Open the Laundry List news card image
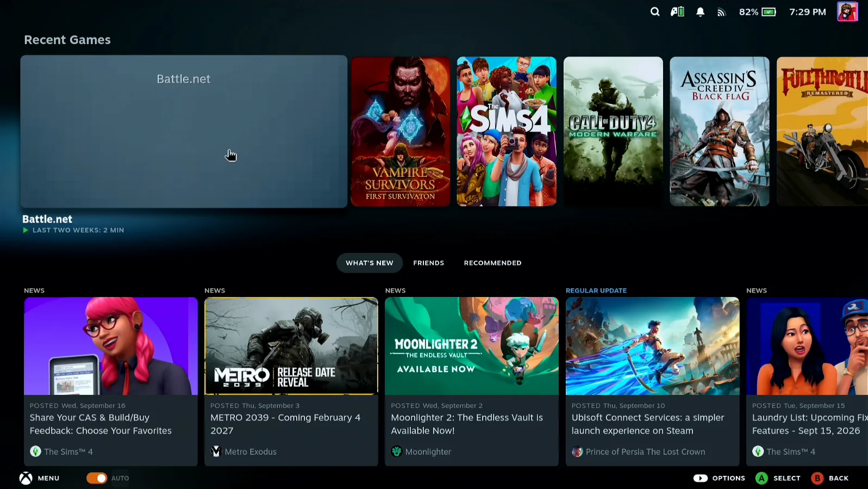The image size is (868, 489). point(807,346)
